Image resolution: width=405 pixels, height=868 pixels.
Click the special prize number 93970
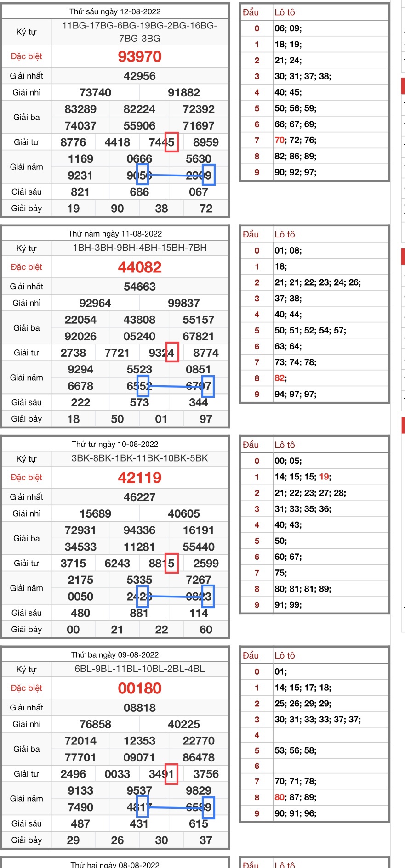click(139, 56)
